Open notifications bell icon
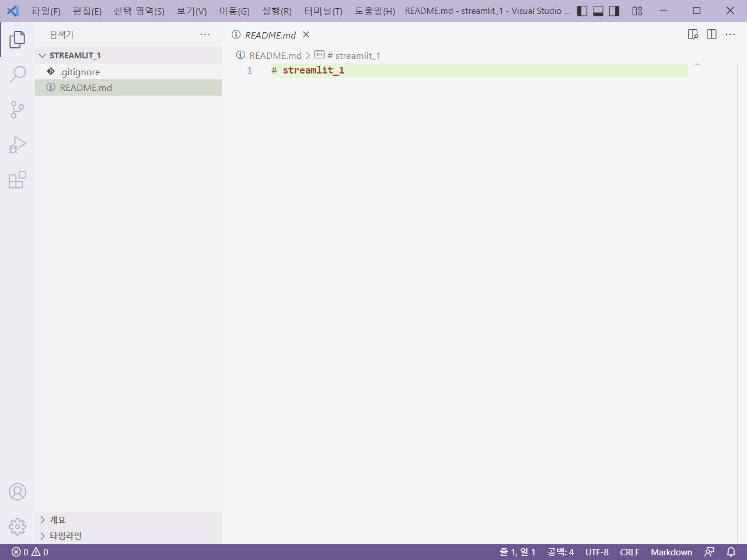 pos(731,552)
